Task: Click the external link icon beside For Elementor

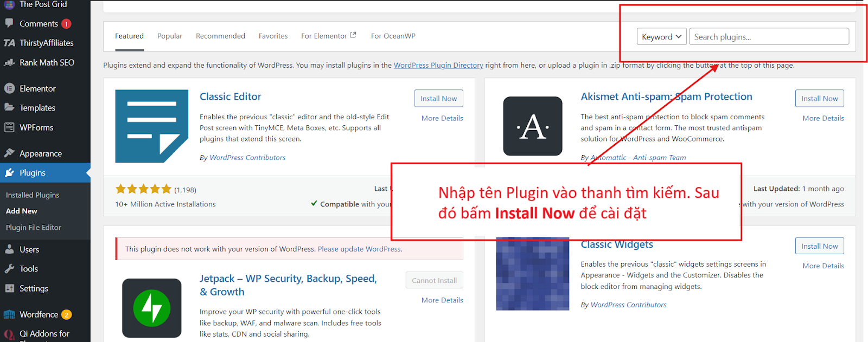Action: 353,35
